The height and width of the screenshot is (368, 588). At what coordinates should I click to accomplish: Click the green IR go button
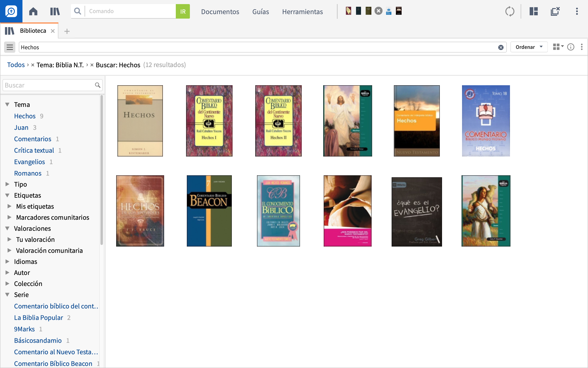pyautogui.click(x=183, y=11)
